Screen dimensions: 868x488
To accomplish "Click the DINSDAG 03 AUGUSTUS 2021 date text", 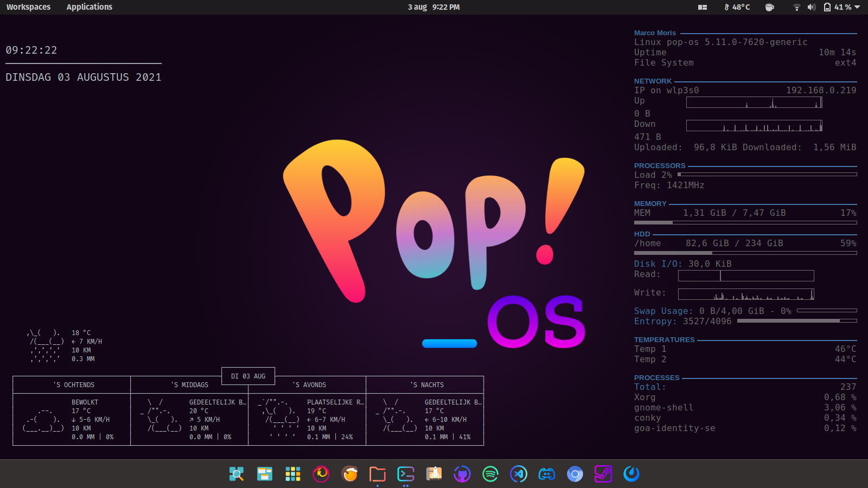I will point(84,77).
